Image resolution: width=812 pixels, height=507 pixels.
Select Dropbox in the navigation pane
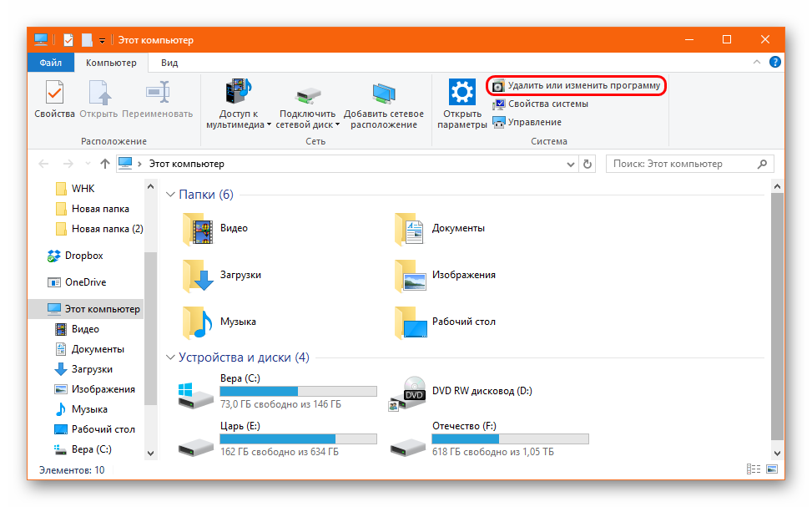click(83, 256)
